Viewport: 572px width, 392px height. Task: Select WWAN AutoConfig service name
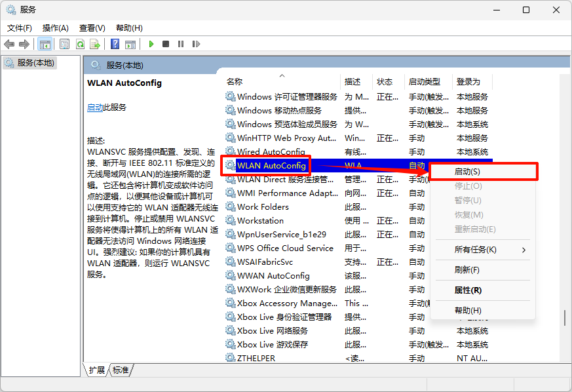tap(274, 275)
